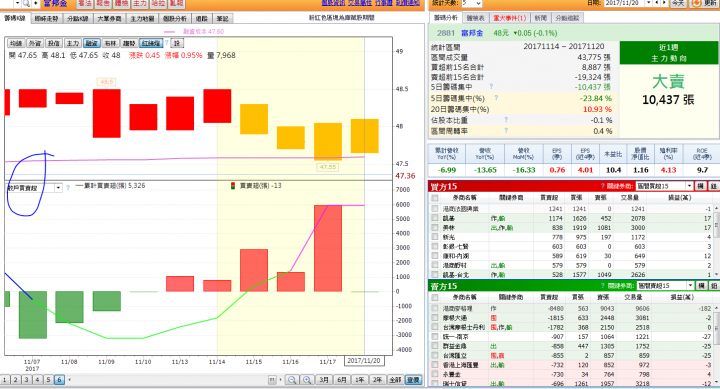Click the 1年 range button

tap(360, 380)
